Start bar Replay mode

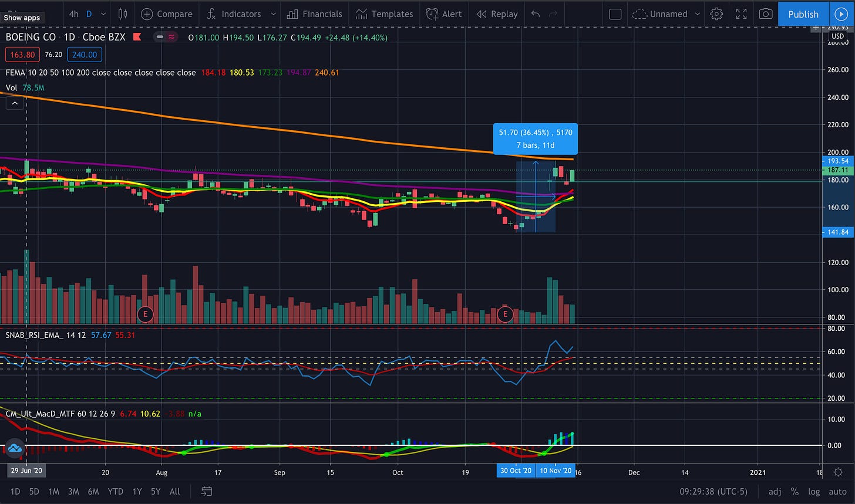[497, 13]
